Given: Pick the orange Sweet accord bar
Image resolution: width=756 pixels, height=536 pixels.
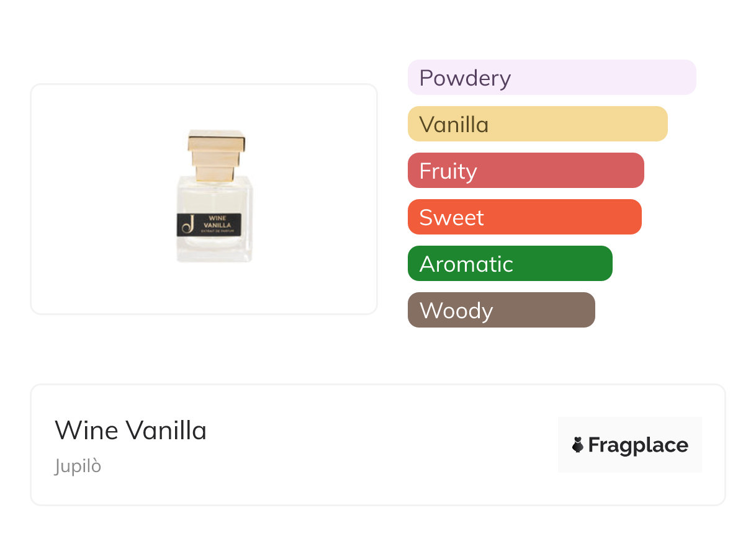Looking at the screenshot, I should pos(524,217).
